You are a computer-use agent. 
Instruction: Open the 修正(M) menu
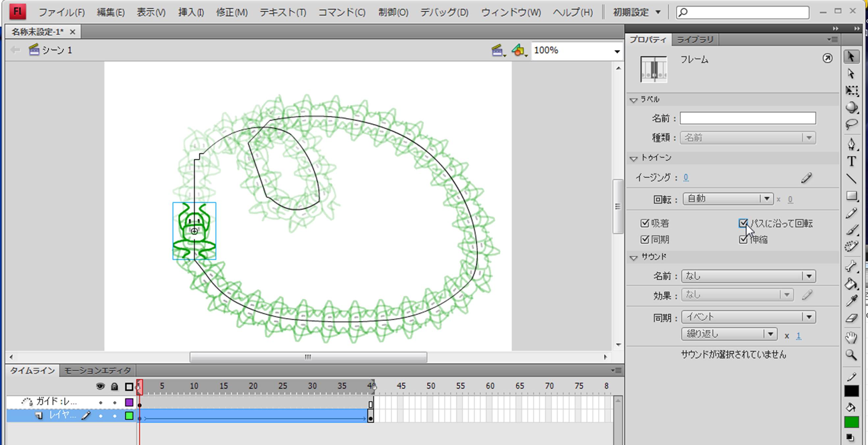[x=232, y=13]
